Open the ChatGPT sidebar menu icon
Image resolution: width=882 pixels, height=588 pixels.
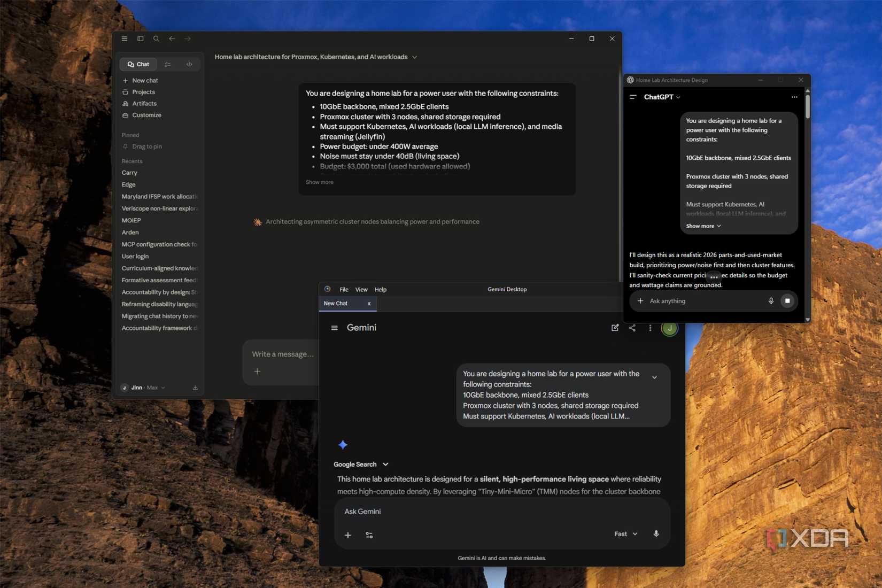[633, 97]
